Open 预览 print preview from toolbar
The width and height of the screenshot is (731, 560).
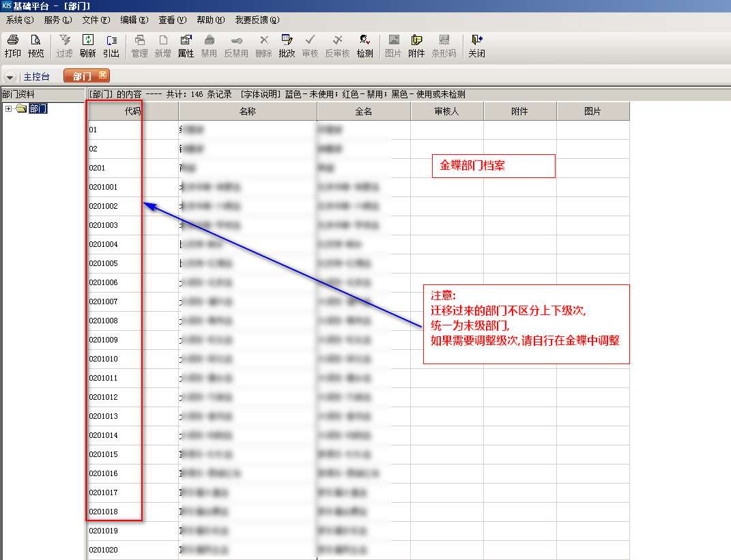click(x=35, y=46)
